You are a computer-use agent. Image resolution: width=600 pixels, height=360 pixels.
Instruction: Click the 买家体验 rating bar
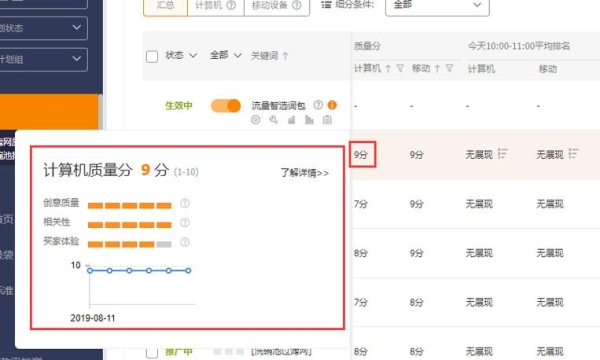click(x=130, y=244)
